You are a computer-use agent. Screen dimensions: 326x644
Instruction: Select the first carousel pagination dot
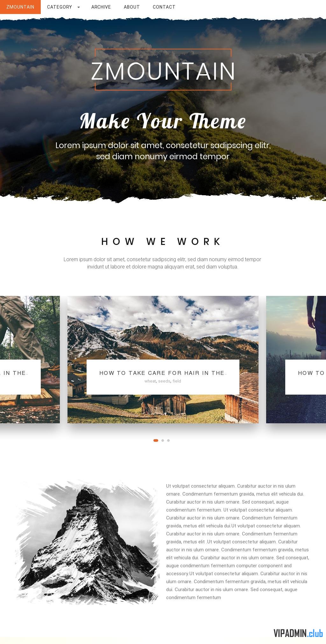coord(156,440)
